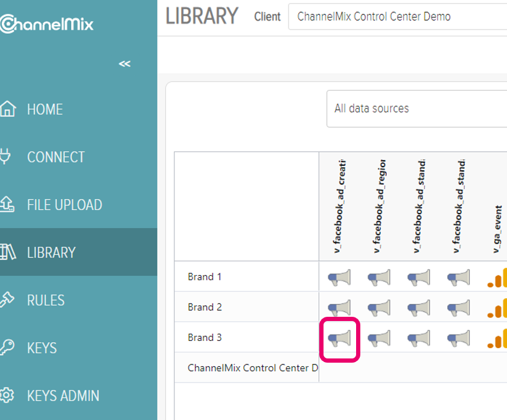Viewport: 507px width, 420px height.
Task: Click the third facebook column header v_facebook_ad_stand
Action: click(418, 206)
